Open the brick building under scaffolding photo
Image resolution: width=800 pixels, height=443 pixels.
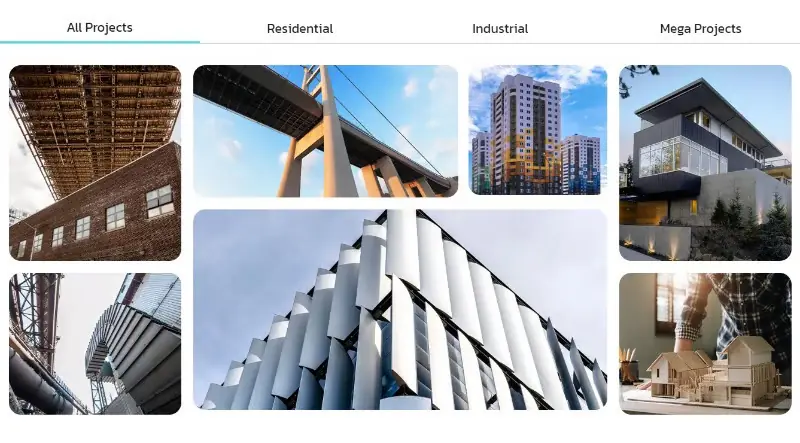[95, 163]
